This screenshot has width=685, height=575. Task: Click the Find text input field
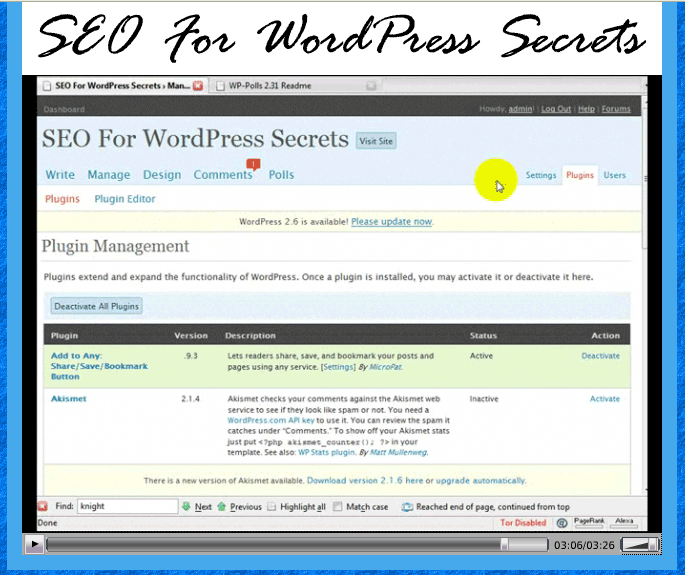coord(128,506)
